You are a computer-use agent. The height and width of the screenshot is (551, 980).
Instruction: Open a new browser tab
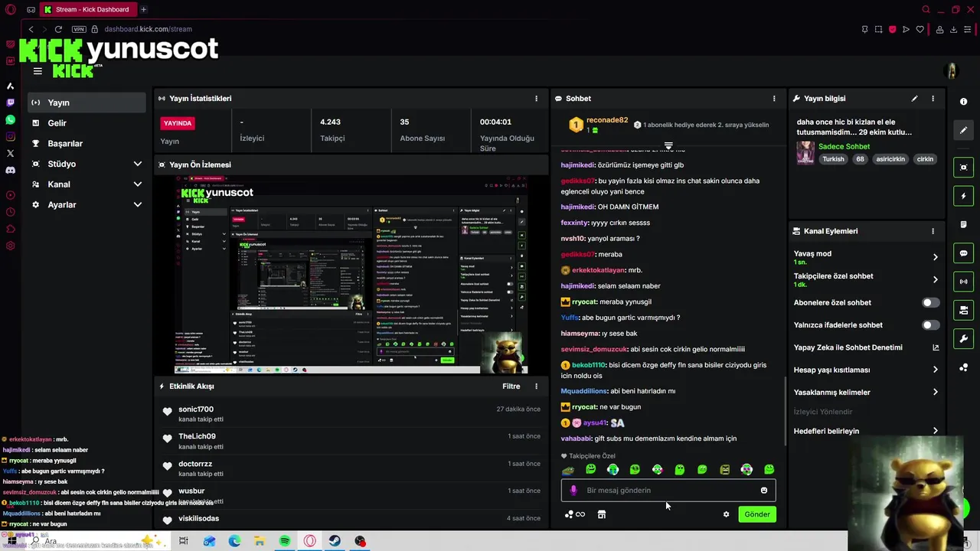(143, 9)
